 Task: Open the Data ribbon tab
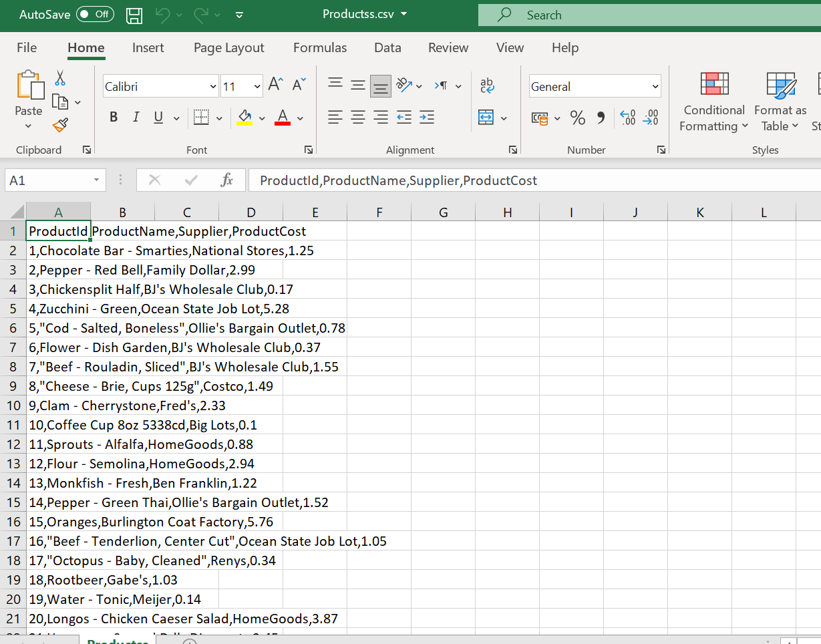coord(387,47)
